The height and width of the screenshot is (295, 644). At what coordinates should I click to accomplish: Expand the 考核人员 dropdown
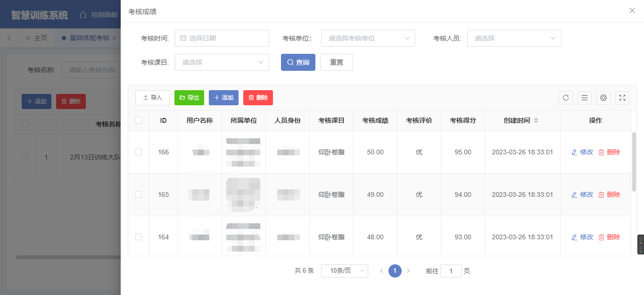[x=514, y=38]
